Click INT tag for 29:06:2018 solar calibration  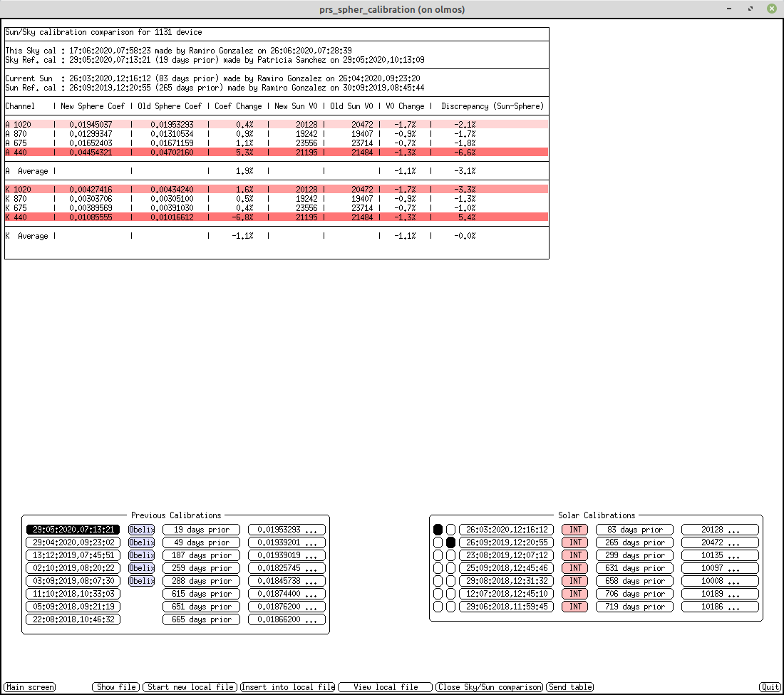click(575, 607)
